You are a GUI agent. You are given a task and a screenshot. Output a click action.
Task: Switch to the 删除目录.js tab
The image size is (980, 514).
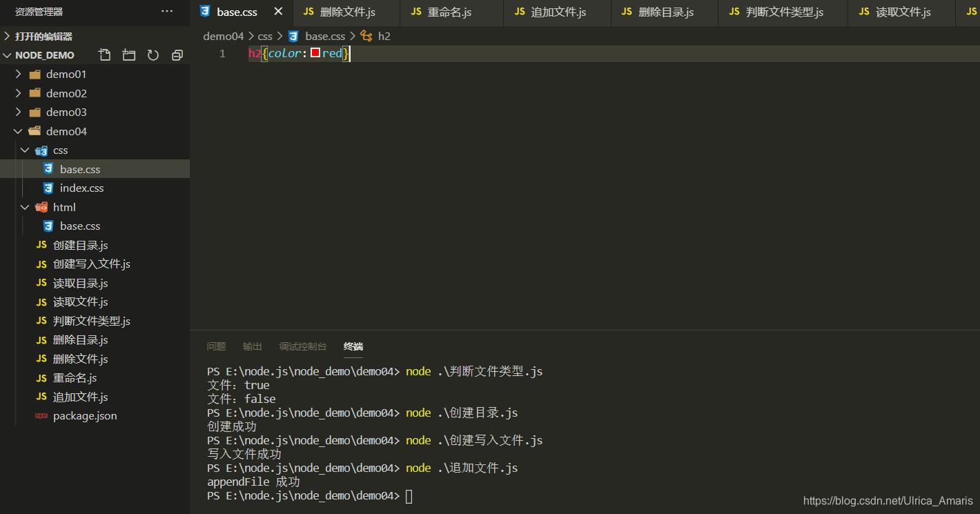(665, 12)
